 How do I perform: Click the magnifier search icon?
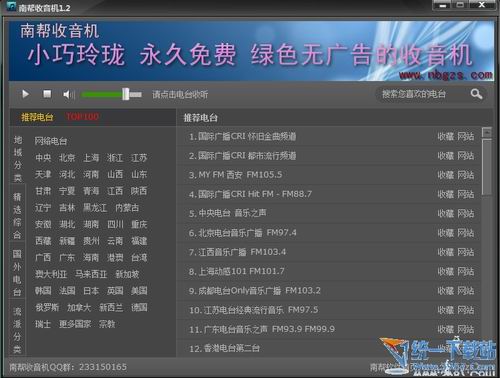coord(476,94)
